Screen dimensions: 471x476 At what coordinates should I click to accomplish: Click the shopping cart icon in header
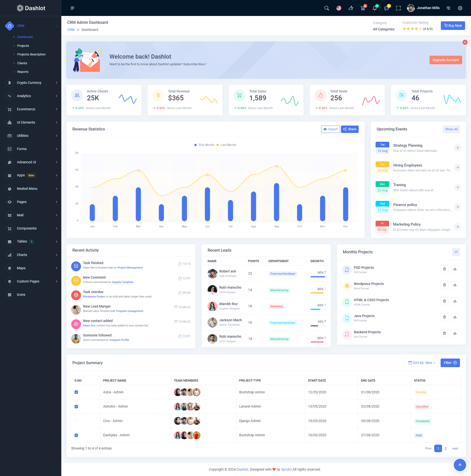[x=363, y=8]
